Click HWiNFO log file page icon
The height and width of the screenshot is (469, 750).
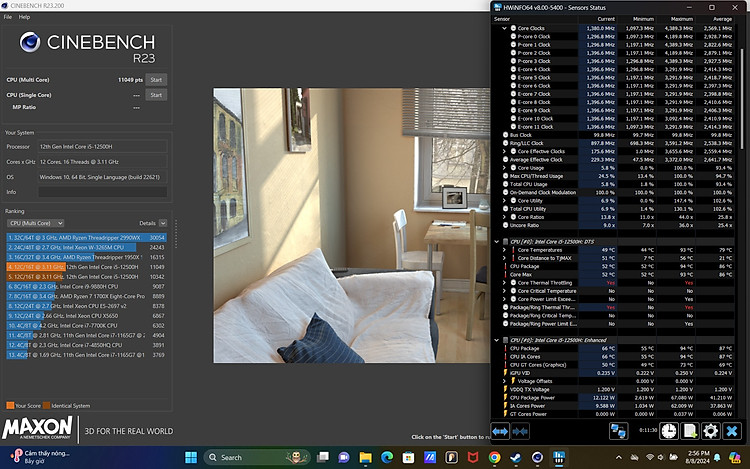coord(690,431)
